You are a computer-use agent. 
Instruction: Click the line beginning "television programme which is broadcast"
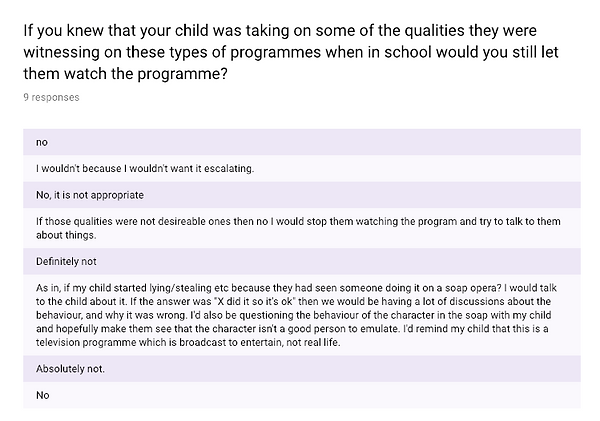coord(188,342)
